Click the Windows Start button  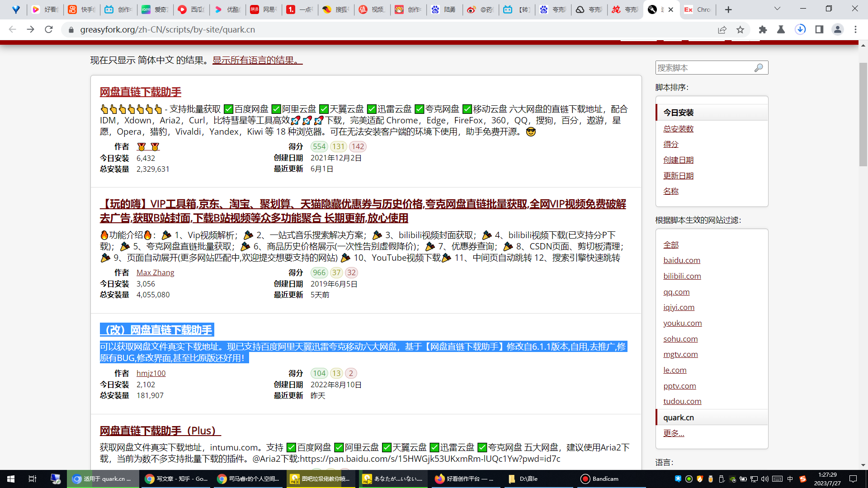(x=10, y=479)
